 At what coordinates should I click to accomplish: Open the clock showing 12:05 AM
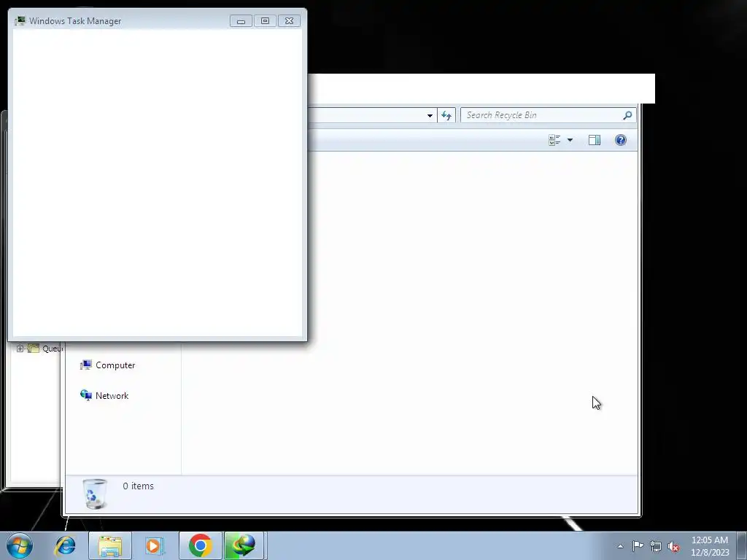click(x=710, y=545)
